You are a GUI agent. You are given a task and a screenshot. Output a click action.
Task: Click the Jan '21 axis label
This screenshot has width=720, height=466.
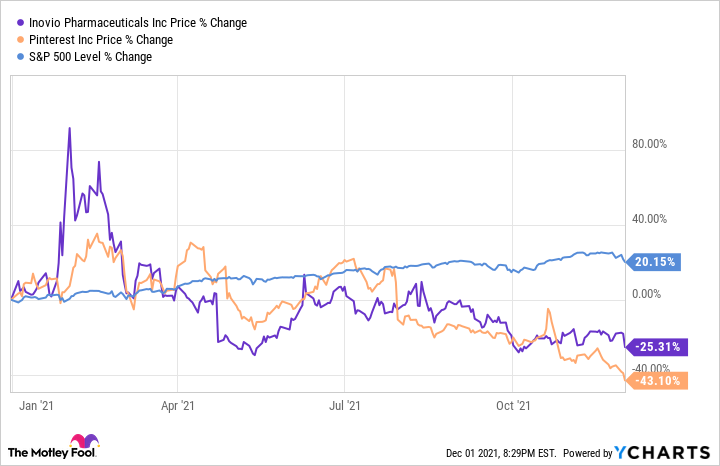click(x=36, y=404)
